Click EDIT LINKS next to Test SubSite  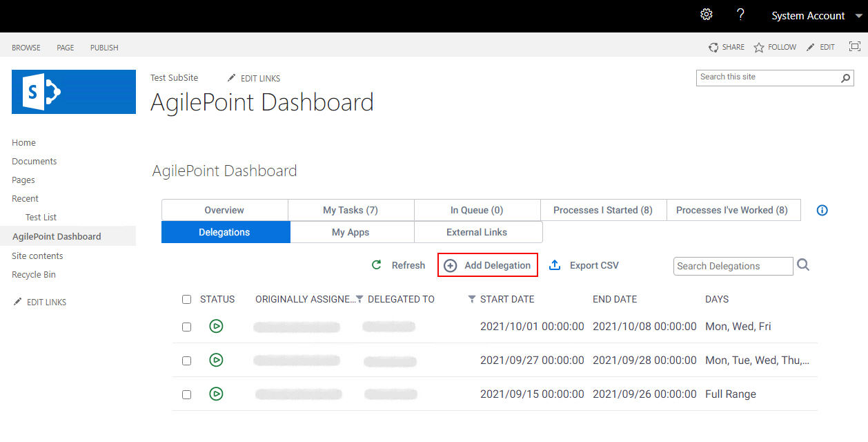pos(254,78)
